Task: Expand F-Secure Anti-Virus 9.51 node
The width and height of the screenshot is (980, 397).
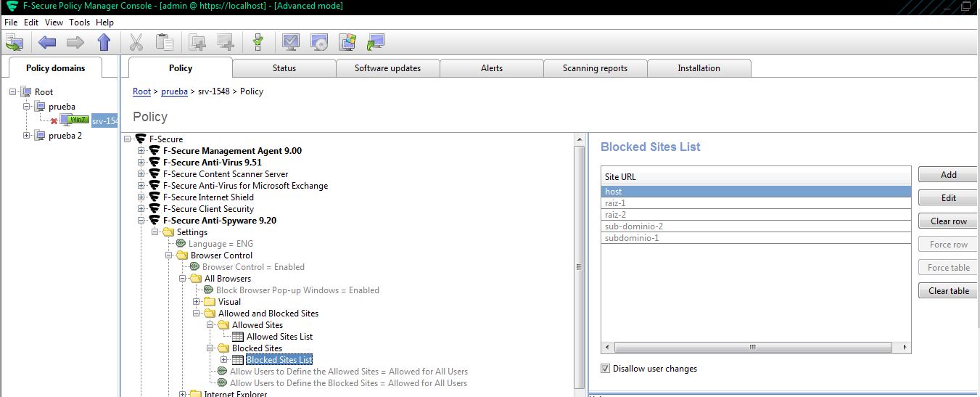Action: click(x=141, y=163)
